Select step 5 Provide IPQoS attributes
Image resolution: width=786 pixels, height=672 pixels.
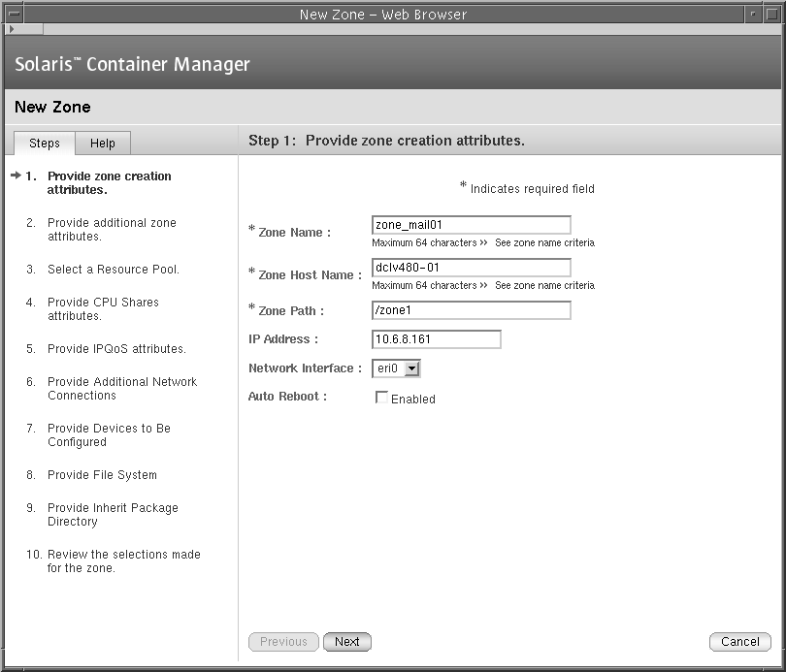[x=116, y=348]
